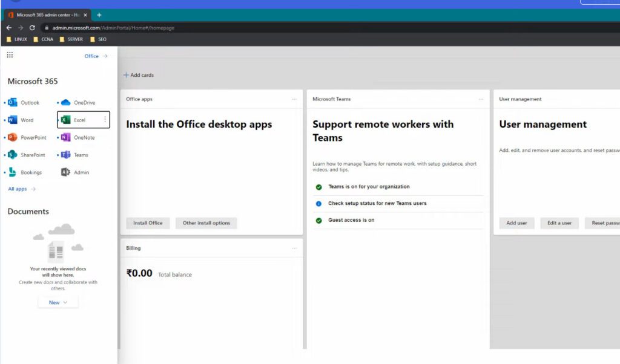Open the LINUX bookmarks folder
This screenshot has width=620, height=364.
click(16, 39)
